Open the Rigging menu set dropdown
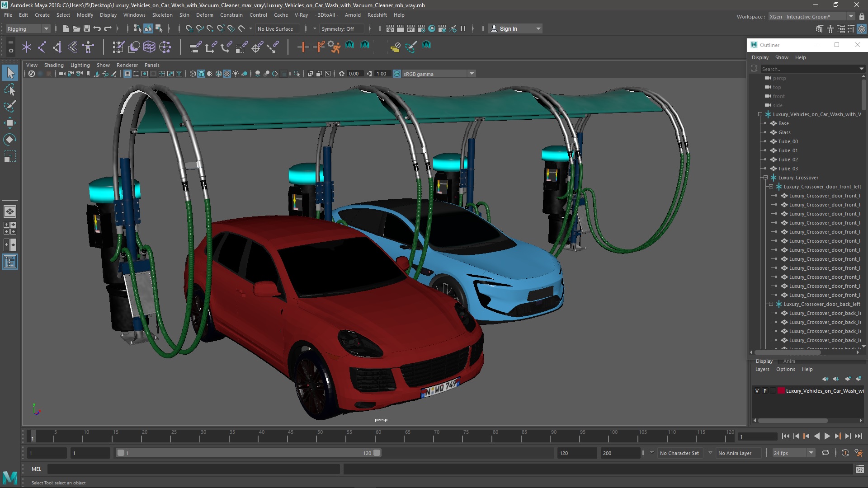Screen dimensions: 868x488 point(28,29)
